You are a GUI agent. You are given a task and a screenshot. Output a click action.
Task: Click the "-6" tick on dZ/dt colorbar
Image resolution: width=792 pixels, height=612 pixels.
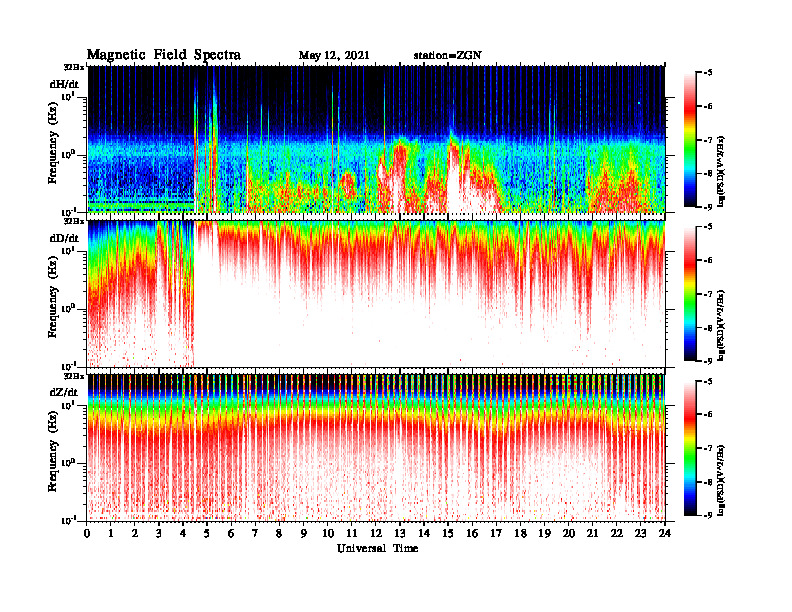(708, 415)
